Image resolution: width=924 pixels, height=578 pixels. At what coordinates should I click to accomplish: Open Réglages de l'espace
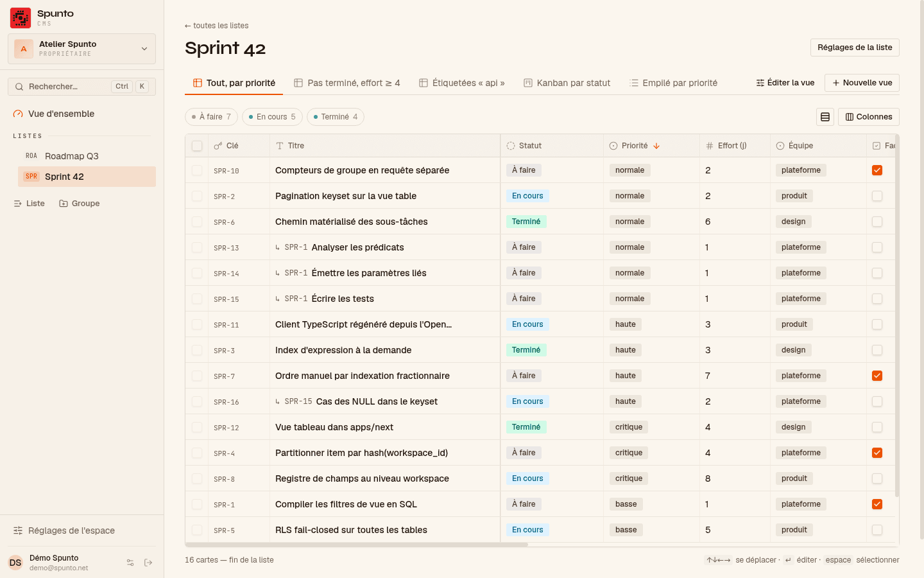coord(81,530)
